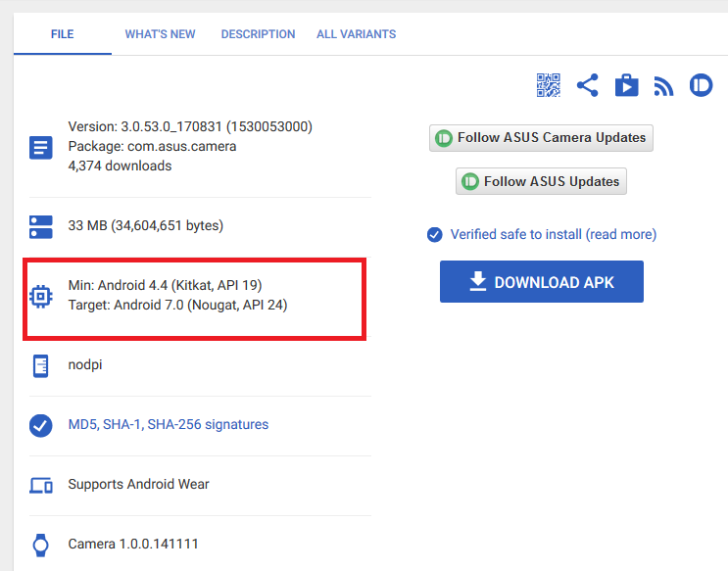The image size is (728, 571).
Task: Click the verified safe checkmark icon
Action: [435, 235]
